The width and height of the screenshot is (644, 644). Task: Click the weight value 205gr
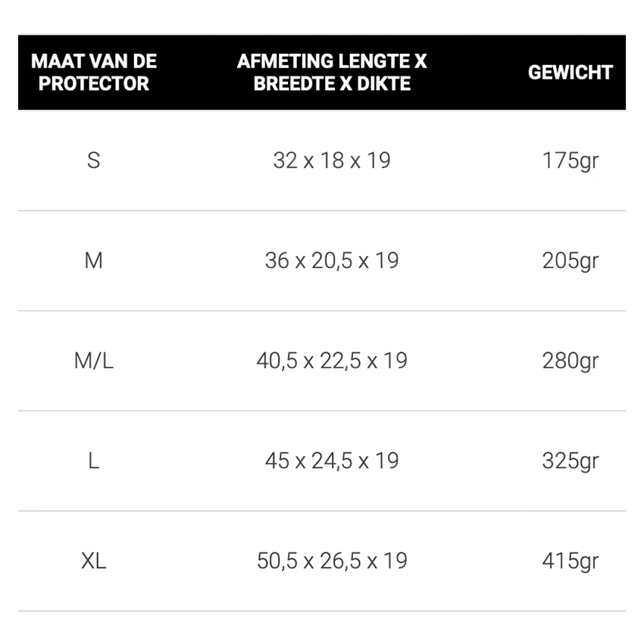pos(570,261)
